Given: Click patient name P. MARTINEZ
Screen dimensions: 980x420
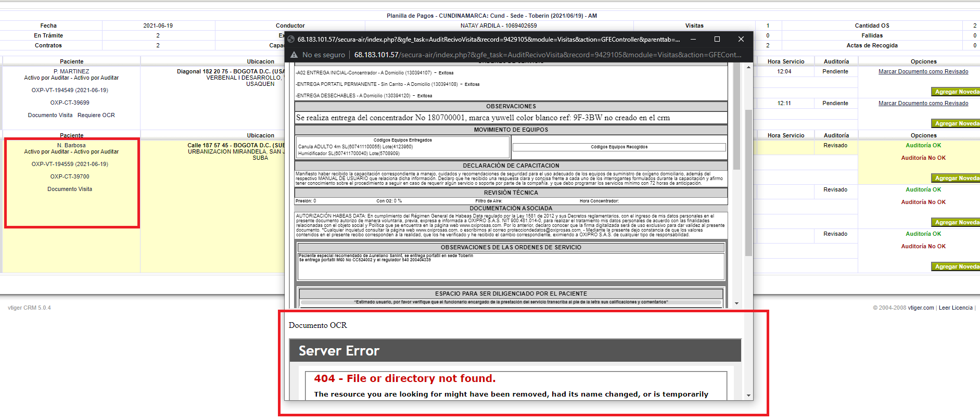Looking at the screenshot, I should point(71,72).
